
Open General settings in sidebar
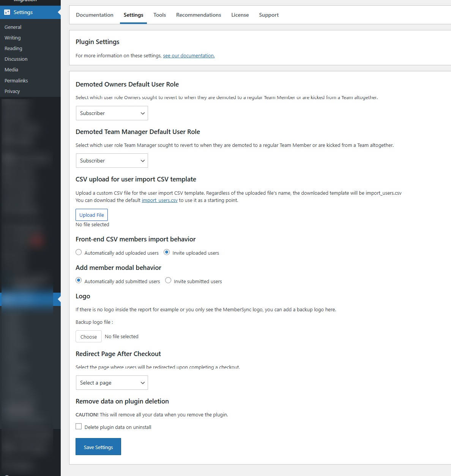[x=13, y=27]
